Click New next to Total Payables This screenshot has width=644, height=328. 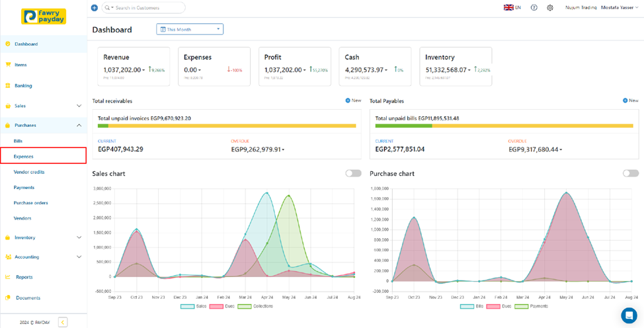coord(630,101)
